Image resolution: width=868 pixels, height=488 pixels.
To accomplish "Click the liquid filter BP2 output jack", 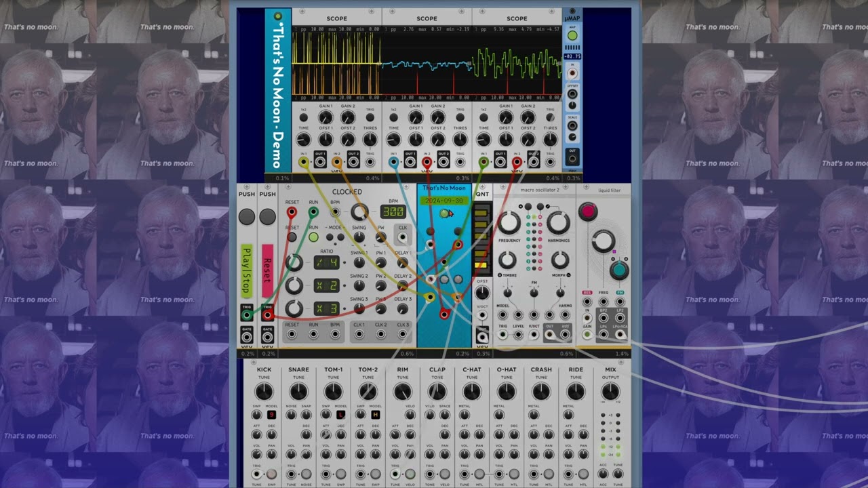I will point(603,318).
